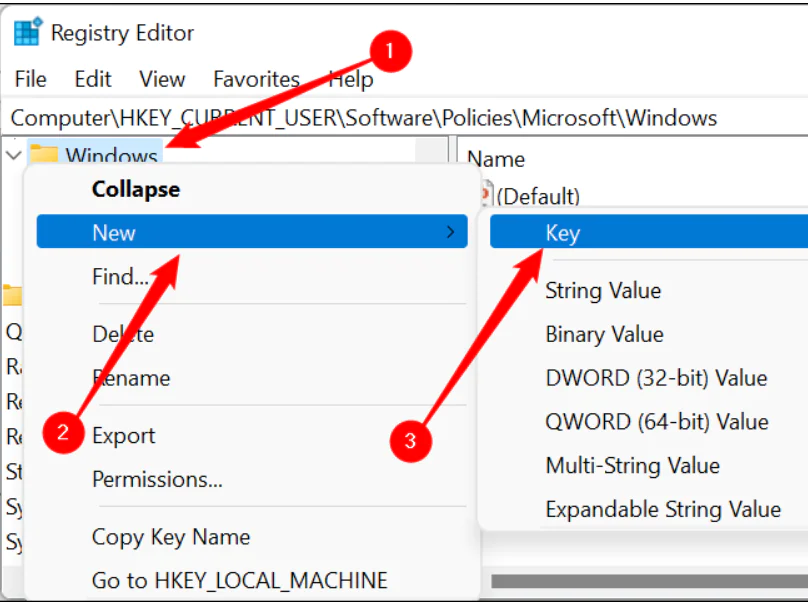
Task: Click the Registry Editor application icon
Action: tap(27, 31)
